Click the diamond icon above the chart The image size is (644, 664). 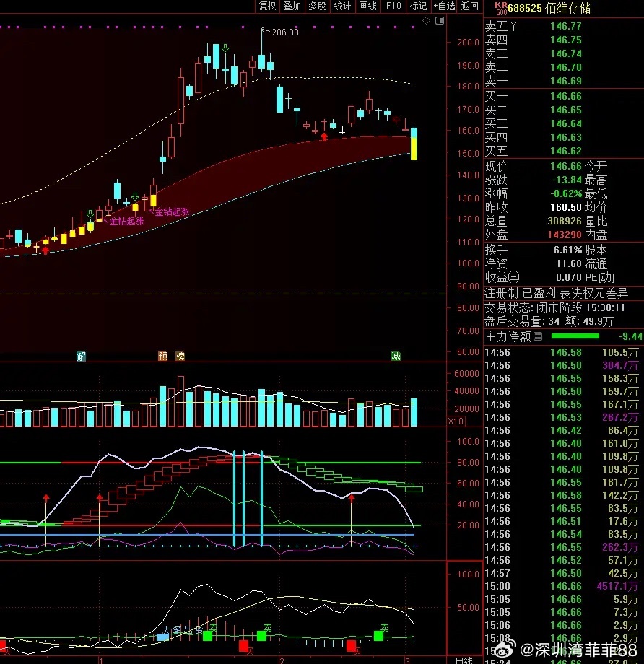[x=426, y=20]
